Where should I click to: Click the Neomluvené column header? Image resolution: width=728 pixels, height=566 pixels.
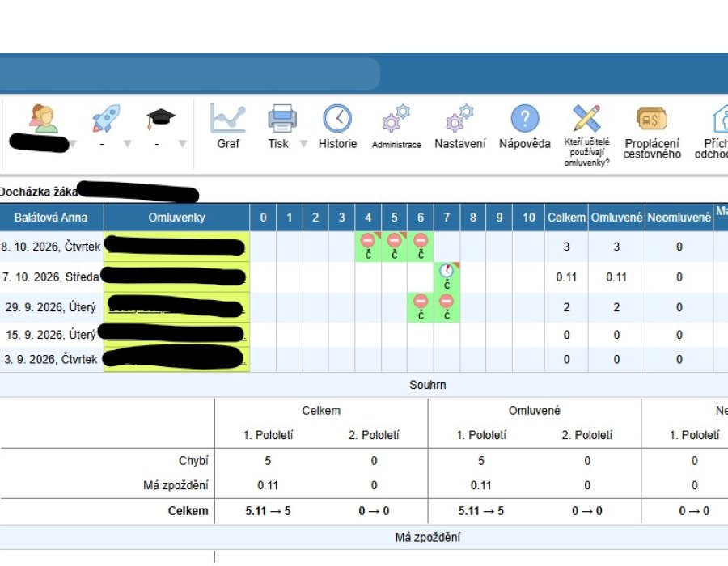point(679,218)
